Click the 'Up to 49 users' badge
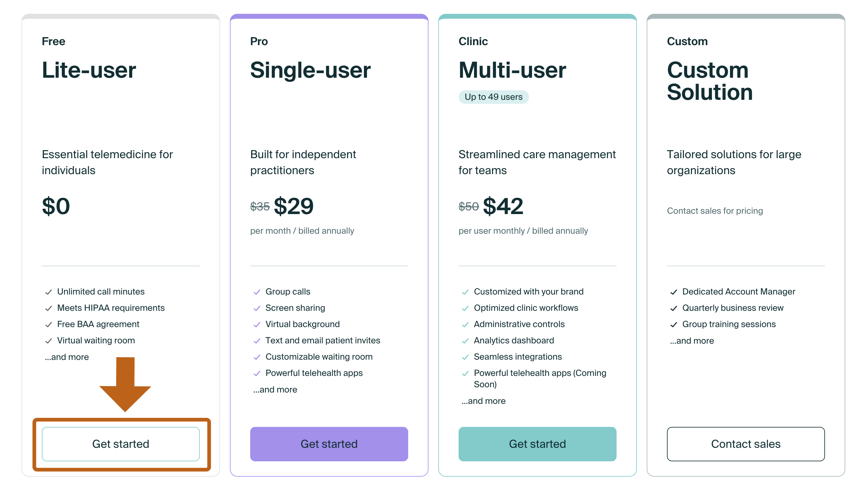The width and height of the screenshot is (868, 500). tap(493, 97)
